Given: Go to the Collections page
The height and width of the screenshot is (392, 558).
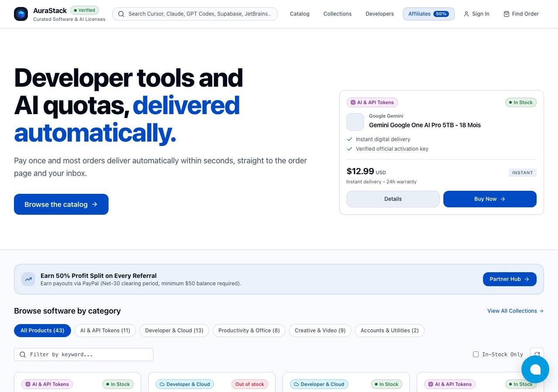Looking at the screenshot, I should (337, 14).
